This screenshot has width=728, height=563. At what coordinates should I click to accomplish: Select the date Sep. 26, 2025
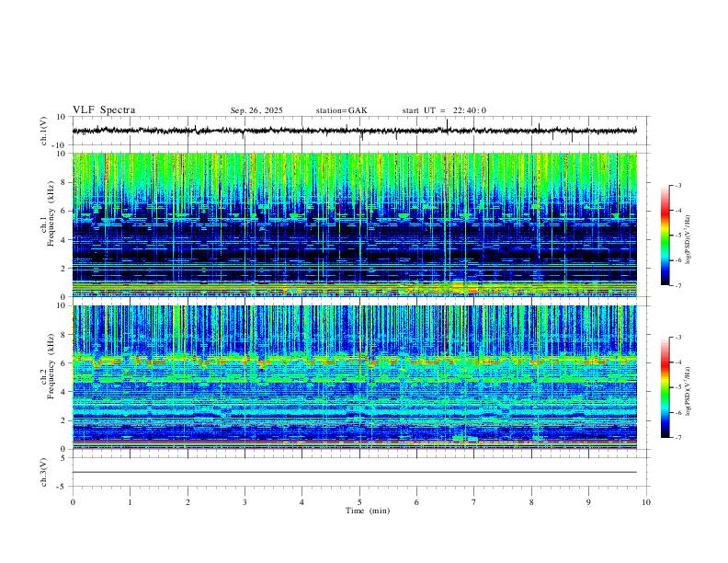tap(256, 110)
